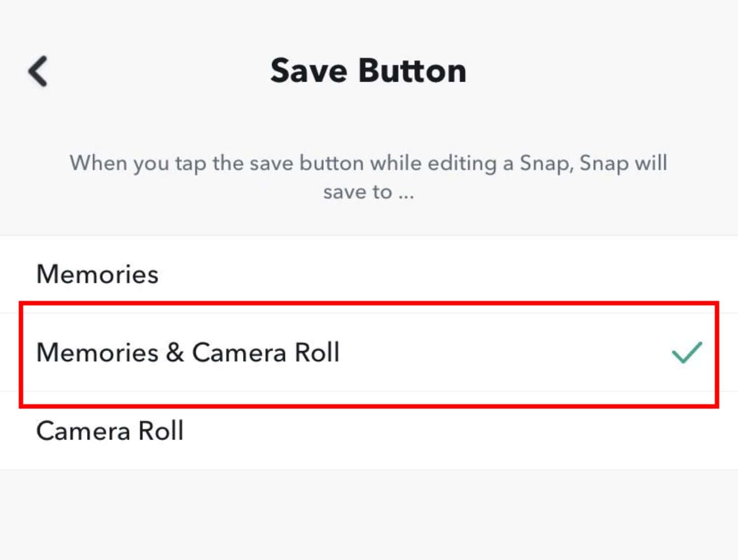
Task: Uncheck the tick beside Memories & Camera Roll
Action: (687, 352)
